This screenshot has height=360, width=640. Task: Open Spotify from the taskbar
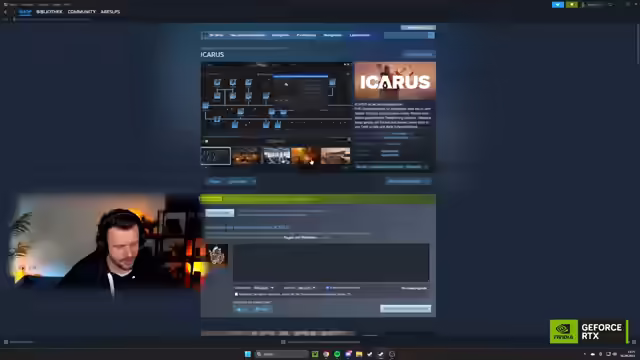(337, 354)
